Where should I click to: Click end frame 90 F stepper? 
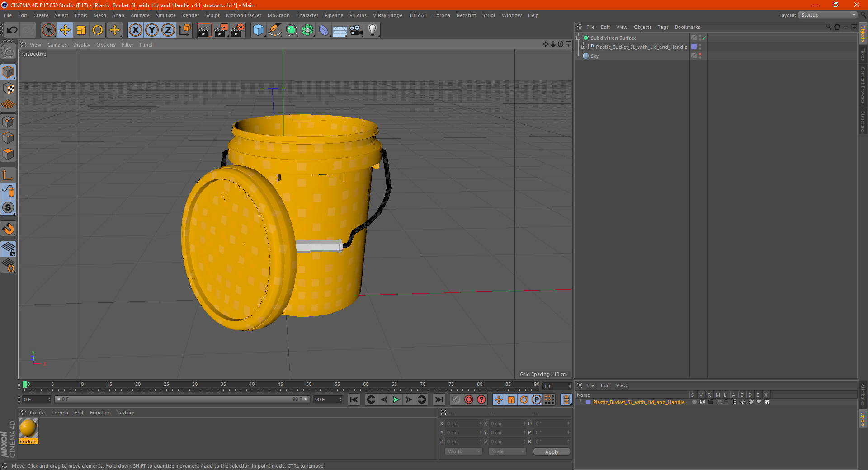pyautogui.click(x=340, y=399)
